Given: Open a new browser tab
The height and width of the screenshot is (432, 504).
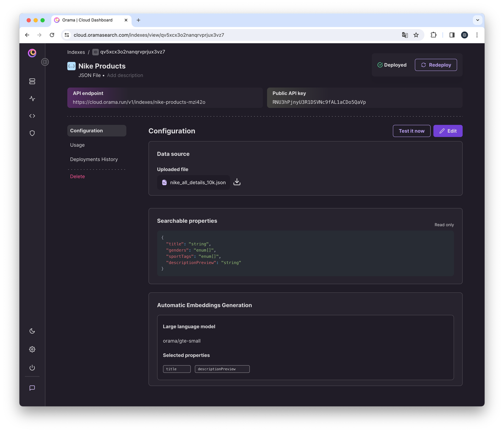Looking at the screenshot, I should (x=138, y=20).
